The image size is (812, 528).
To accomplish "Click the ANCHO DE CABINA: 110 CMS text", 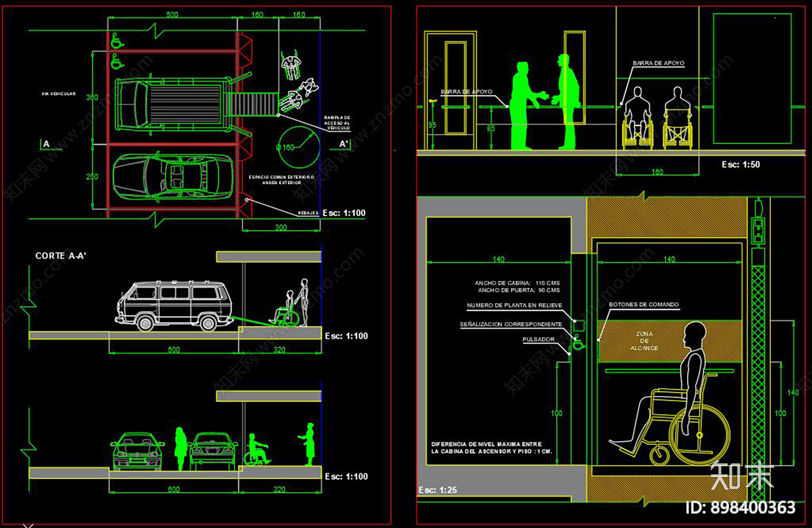I will pos(517,283).
